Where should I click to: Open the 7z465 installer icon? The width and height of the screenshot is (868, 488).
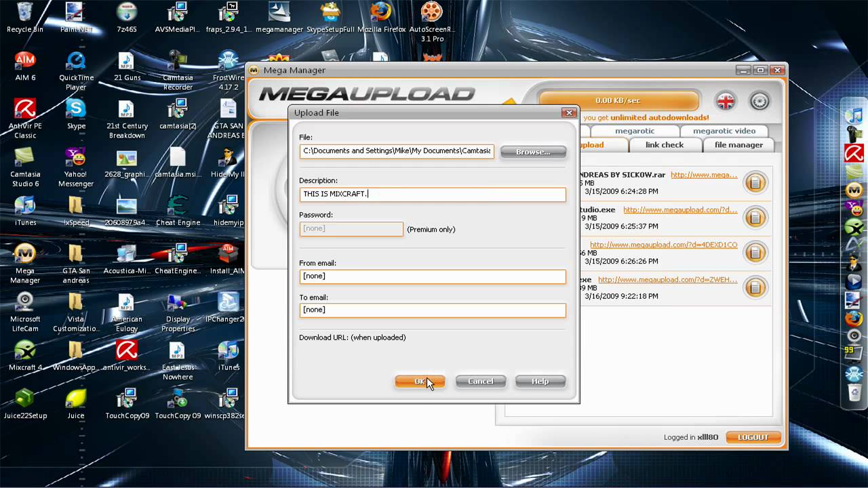127,18
